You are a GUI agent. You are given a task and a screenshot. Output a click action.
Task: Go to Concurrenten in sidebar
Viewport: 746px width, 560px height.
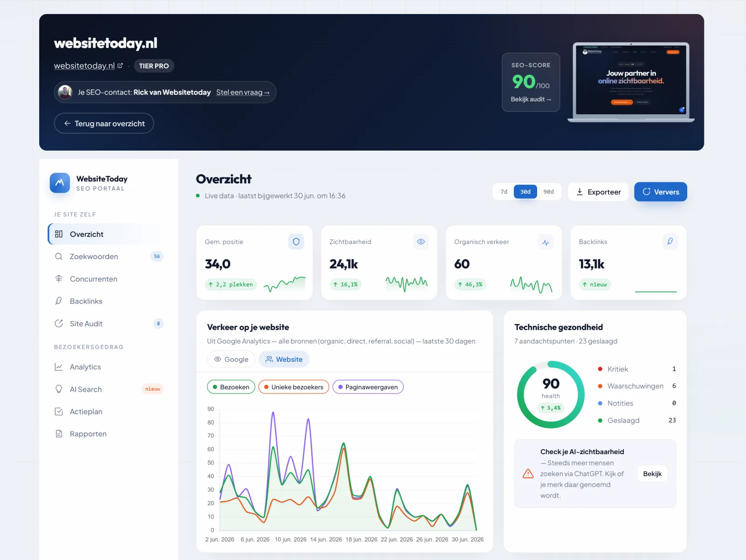click(106, 279)
